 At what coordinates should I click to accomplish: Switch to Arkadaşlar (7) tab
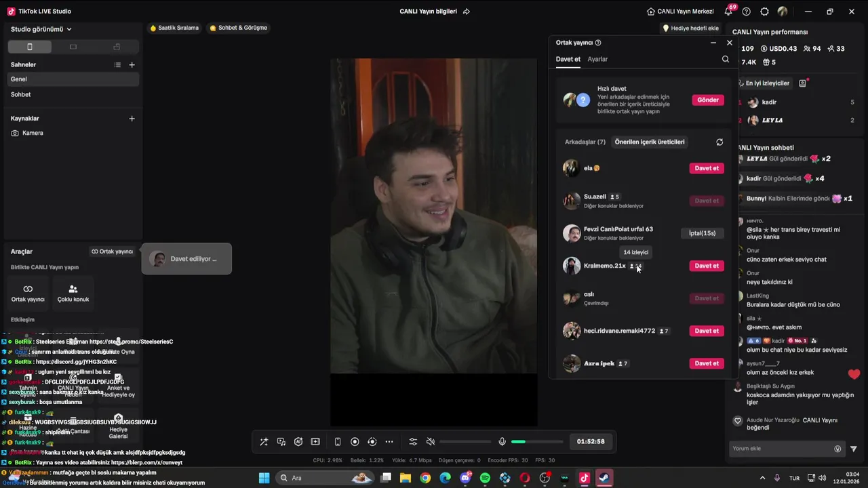(585, 142)
